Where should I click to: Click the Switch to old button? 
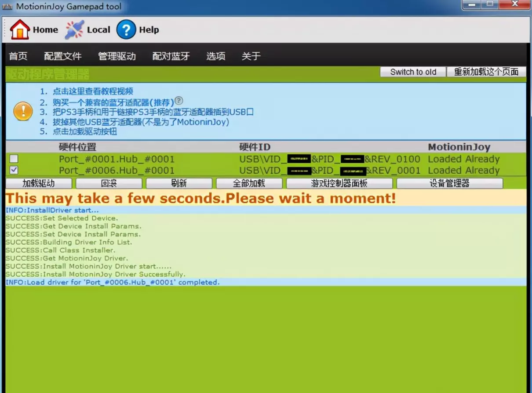click(x=413, y=72)
